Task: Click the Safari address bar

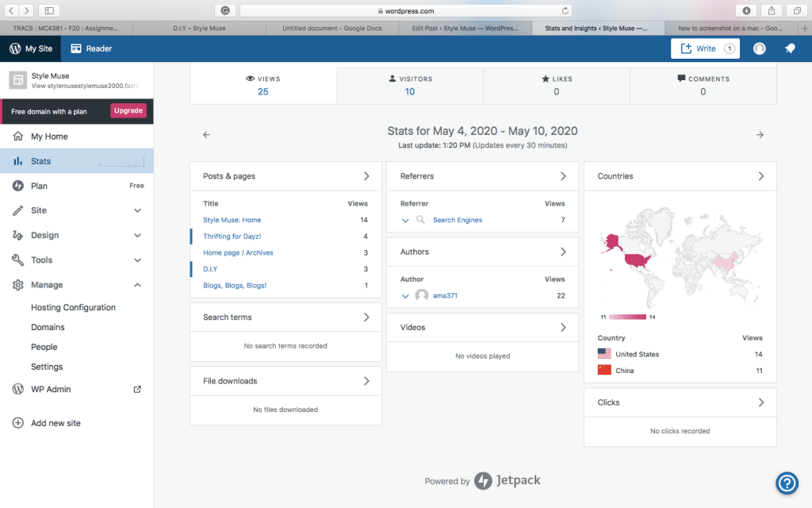Action: [x=405, y=11]
